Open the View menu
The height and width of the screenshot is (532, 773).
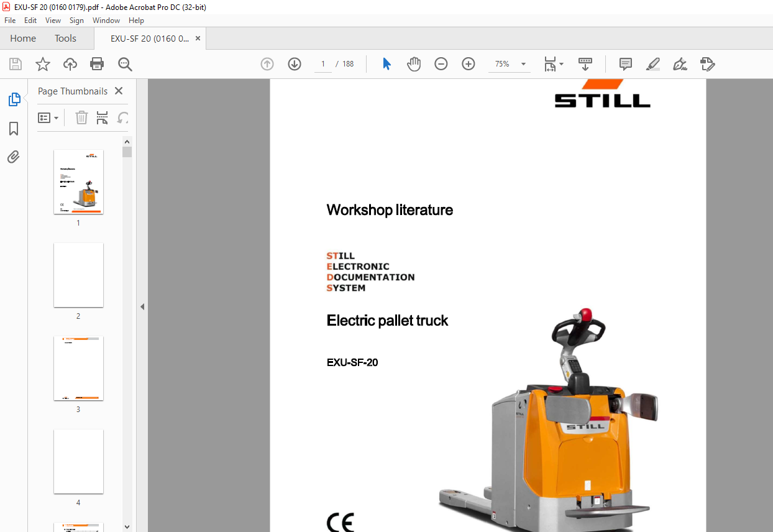[x=53, y=21]
